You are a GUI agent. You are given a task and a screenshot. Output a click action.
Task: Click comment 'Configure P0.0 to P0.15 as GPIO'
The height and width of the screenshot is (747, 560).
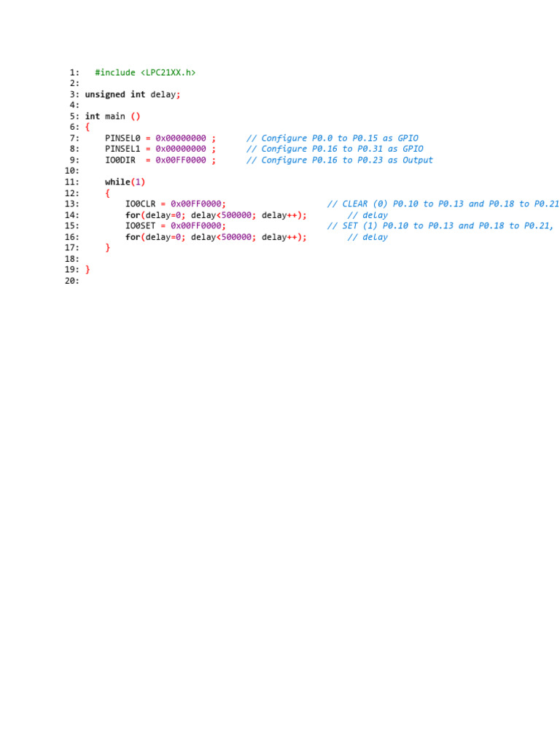pos(332,138)
